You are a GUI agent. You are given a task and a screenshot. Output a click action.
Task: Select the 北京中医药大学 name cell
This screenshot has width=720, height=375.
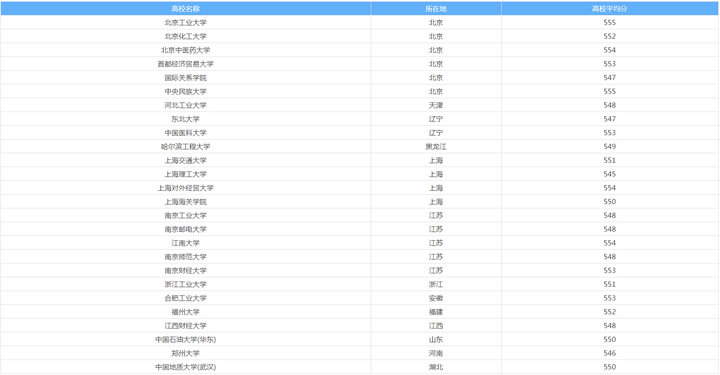coord(186,50)
